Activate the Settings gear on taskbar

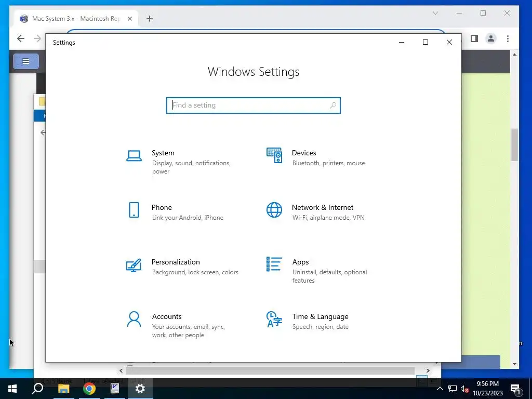pos(140,389)
